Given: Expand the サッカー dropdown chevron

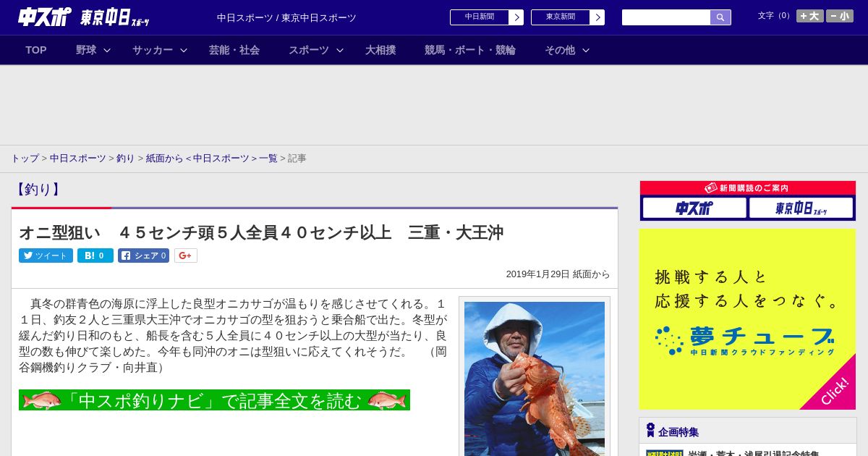Looking at the screenshot, I should pyautogui.click(x=184, y=50).
